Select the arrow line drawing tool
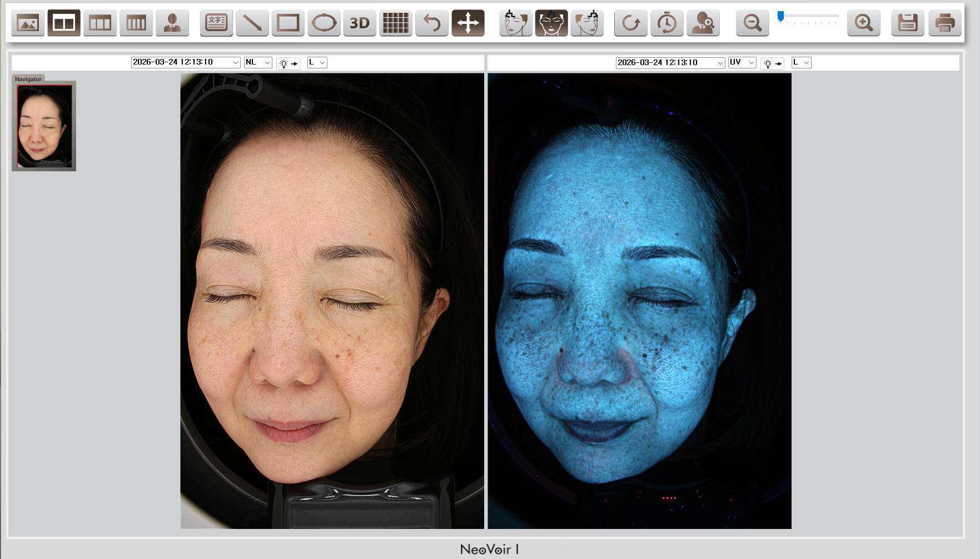Image resolution: width=980 pixels, height=559 pixels. tap(252, 23)
